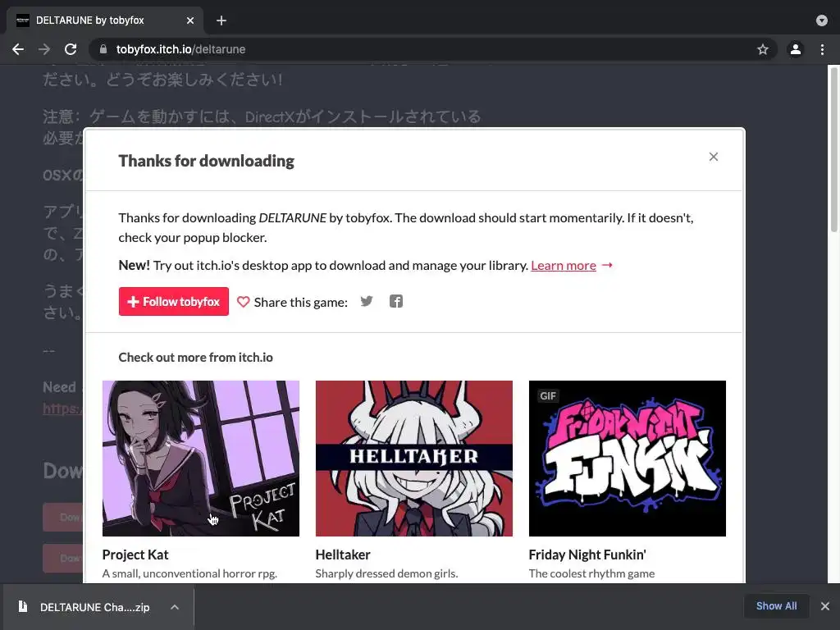
Task: Click the browser forward arrow
Action: coord(44,49)
